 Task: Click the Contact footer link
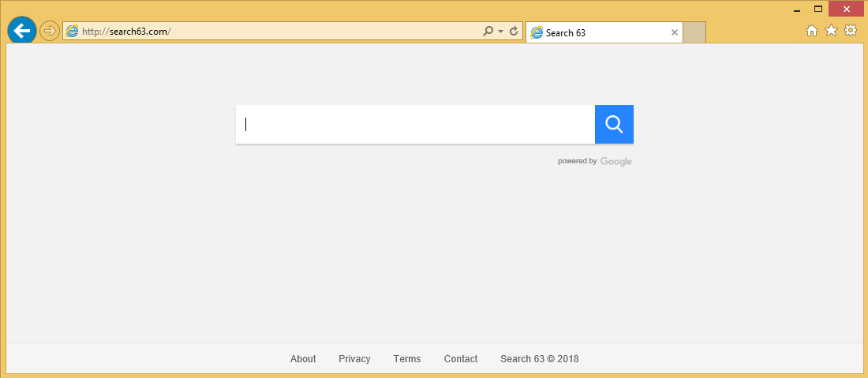(461, 359)
